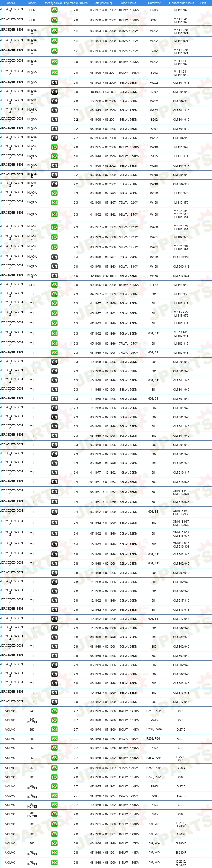Click the Pojemność silnika column header
The image size is (212, 868).
click(x=75, y=3)
